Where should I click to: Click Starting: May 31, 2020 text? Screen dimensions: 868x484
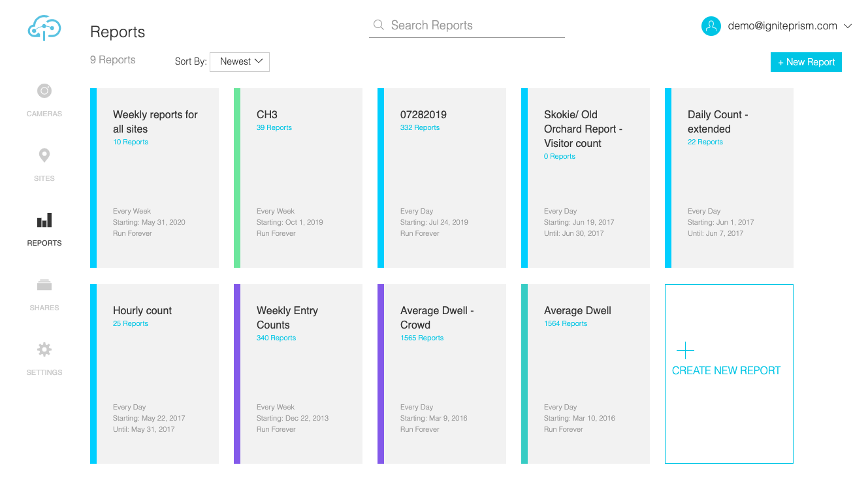coord(149,222)
